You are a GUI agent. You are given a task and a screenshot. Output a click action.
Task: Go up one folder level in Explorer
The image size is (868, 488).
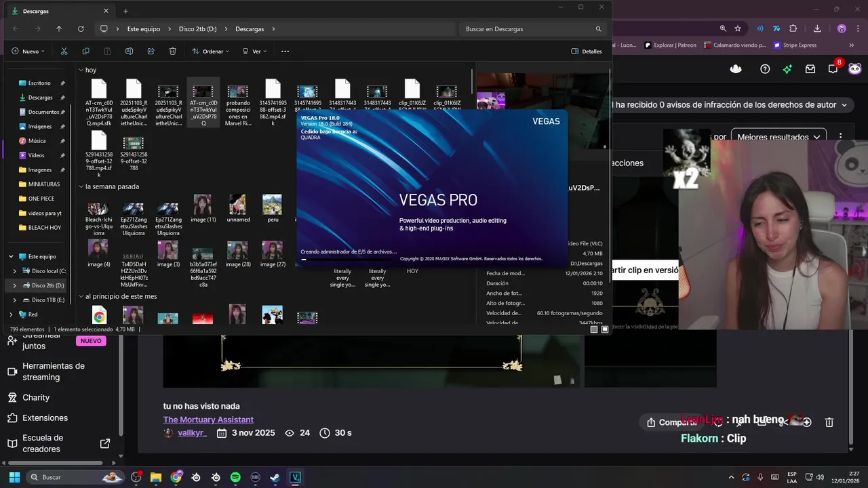[59, 29]
